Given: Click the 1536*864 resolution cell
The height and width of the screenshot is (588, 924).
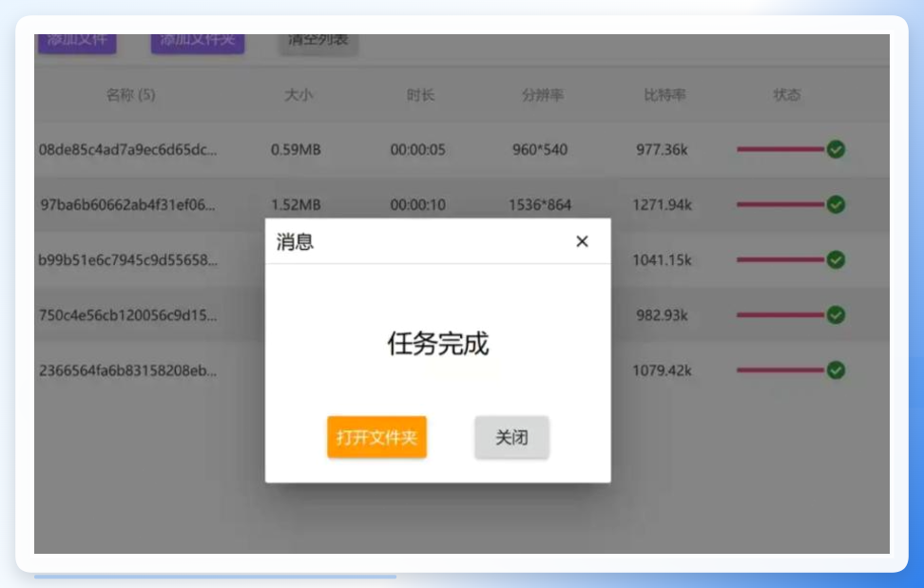Looking at the screenshot, I should click(x=540, y=205).
